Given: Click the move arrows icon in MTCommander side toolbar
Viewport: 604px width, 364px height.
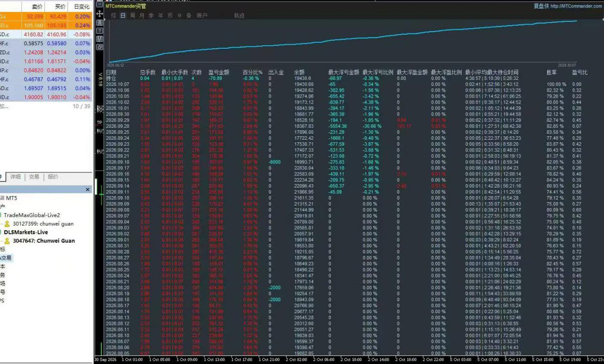Looking at the screenshot, I should (x=100, y=14).
